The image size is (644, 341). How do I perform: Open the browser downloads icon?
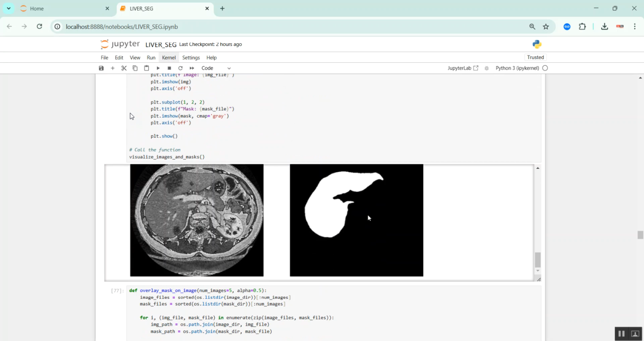605,26
